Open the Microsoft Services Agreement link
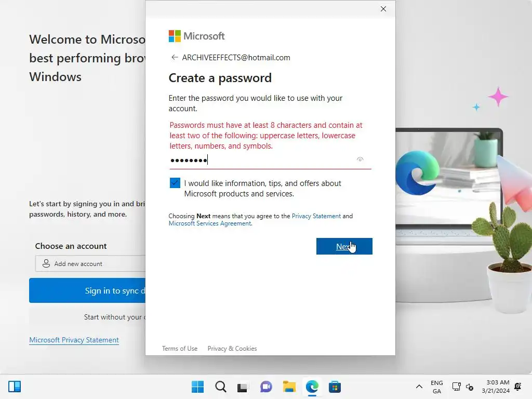 tap(210, 223)
